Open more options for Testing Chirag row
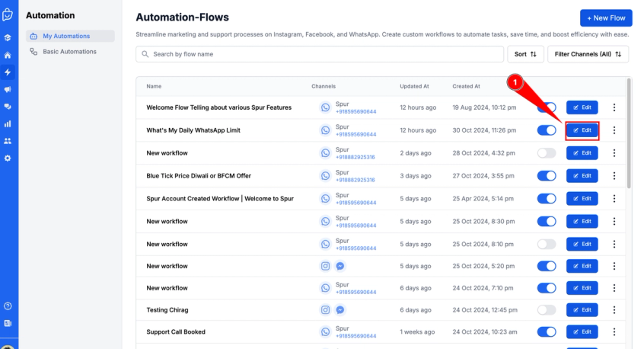This screenshot has height=349, width=644. click(614, 310)
